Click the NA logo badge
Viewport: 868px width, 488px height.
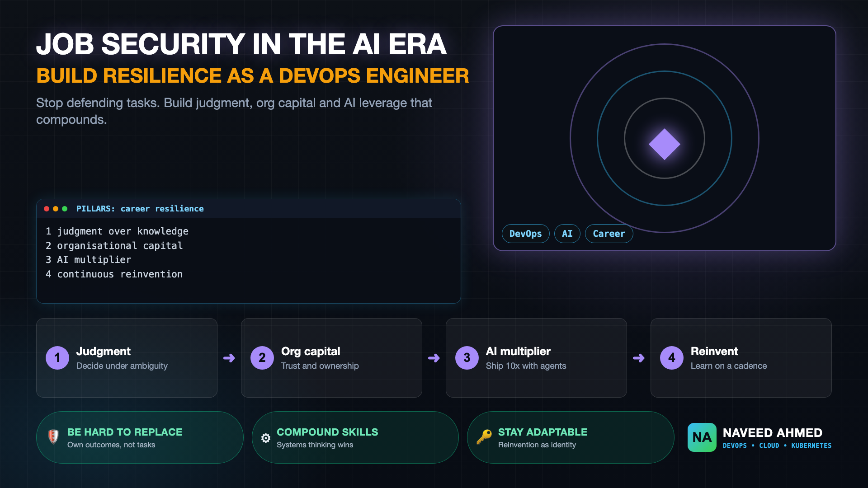pos(702,437)
